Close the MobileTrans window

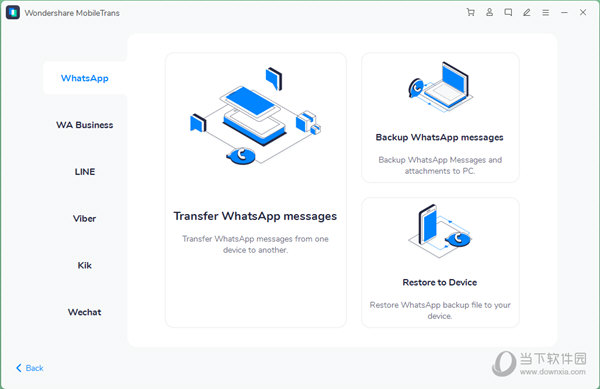(583, 13)
